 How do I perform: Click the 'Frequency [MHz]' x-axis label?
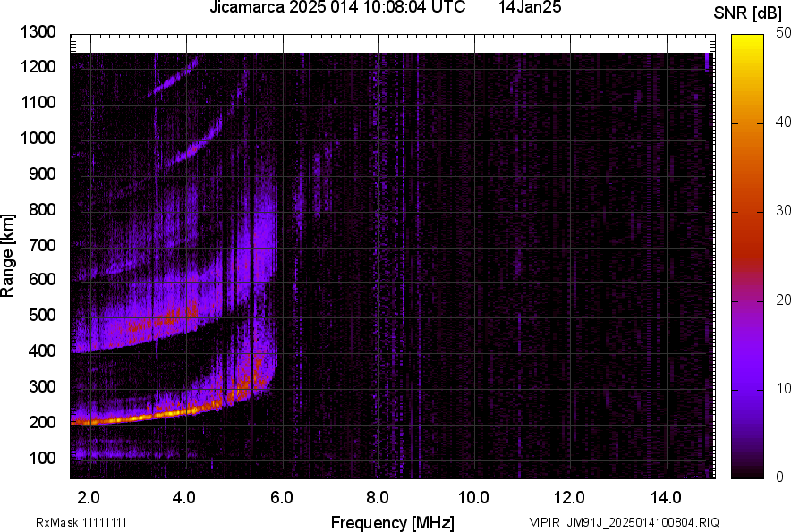click(393, 522)
